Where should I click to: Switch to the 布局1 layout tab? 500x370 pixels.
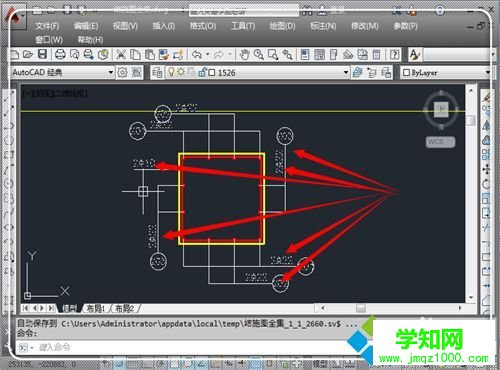[95, 309]
